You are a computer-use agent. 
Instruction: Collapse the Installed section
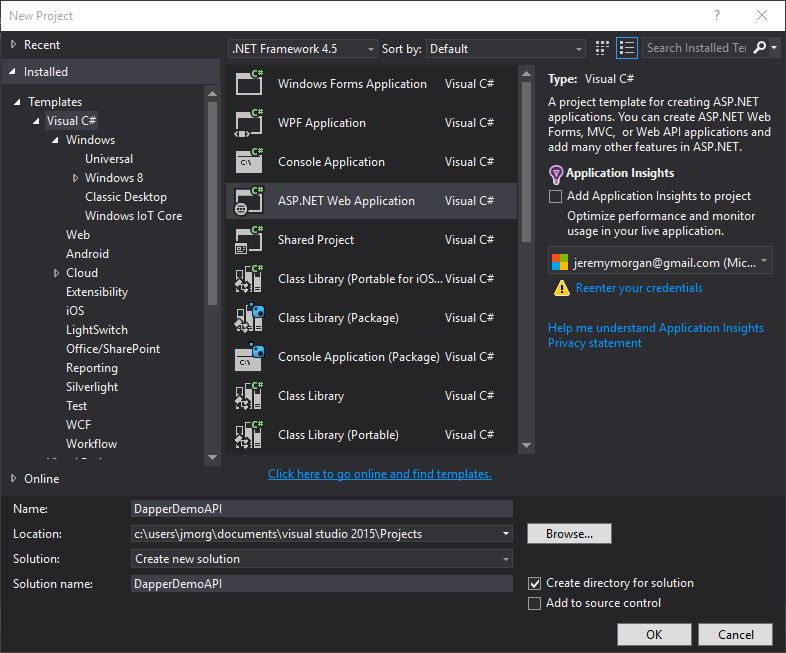coord(13,72)
